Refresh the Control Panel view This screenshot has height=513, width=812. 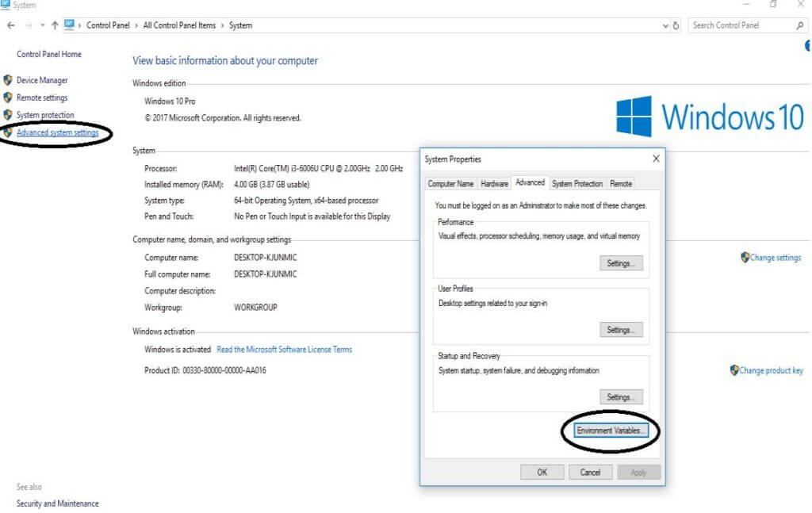pyautogui.click(x=676, y=25)
